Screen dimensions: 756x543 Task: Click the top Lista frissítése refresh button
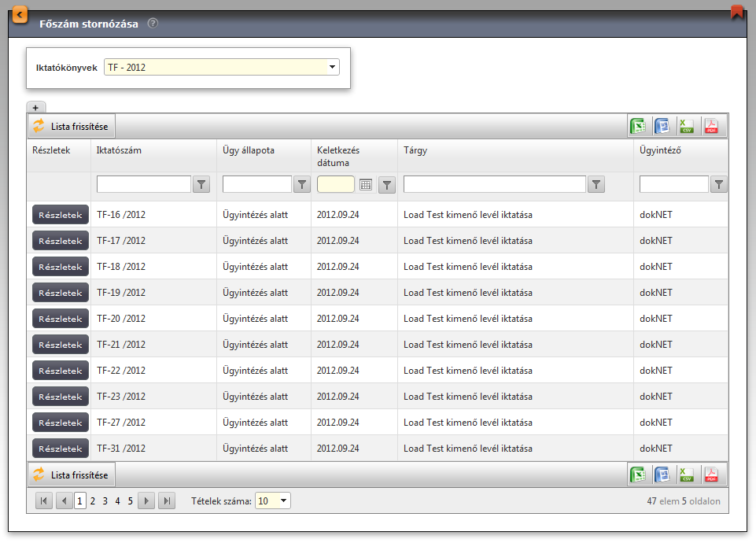pyautogui.click(x=72, y=127)
